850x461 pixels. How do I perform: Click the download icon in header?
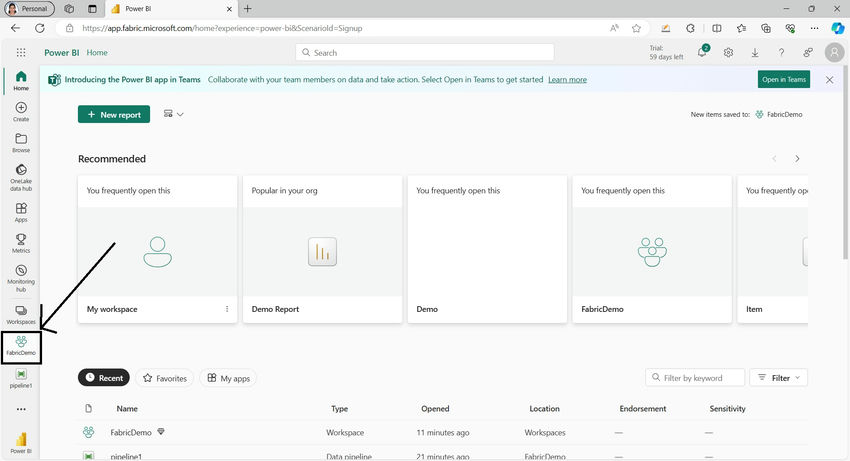[755, 53]
